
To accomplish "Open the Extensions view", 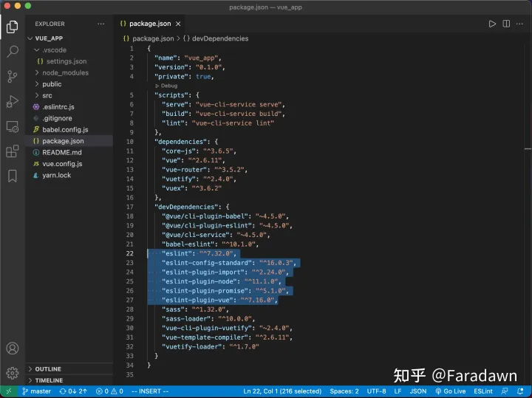I will tap(13, 151).
